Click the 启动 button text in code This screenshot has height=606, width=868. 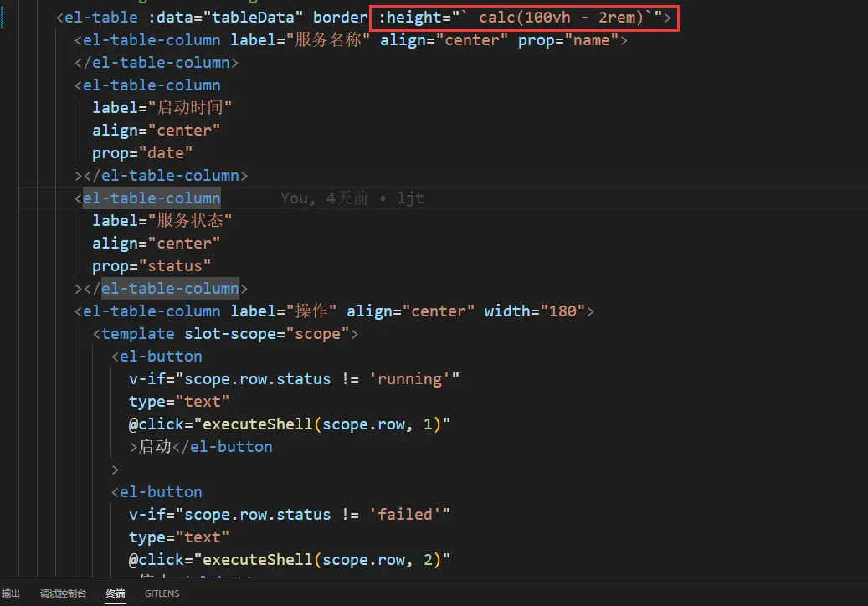tap(154, 447)
